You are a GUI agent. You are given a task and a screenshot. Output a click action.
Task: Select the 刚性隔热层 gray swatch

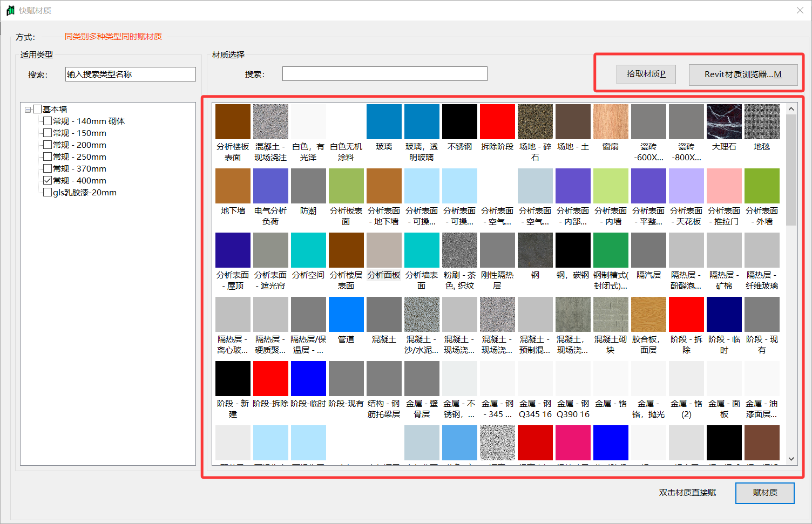(x=497, y=250)
